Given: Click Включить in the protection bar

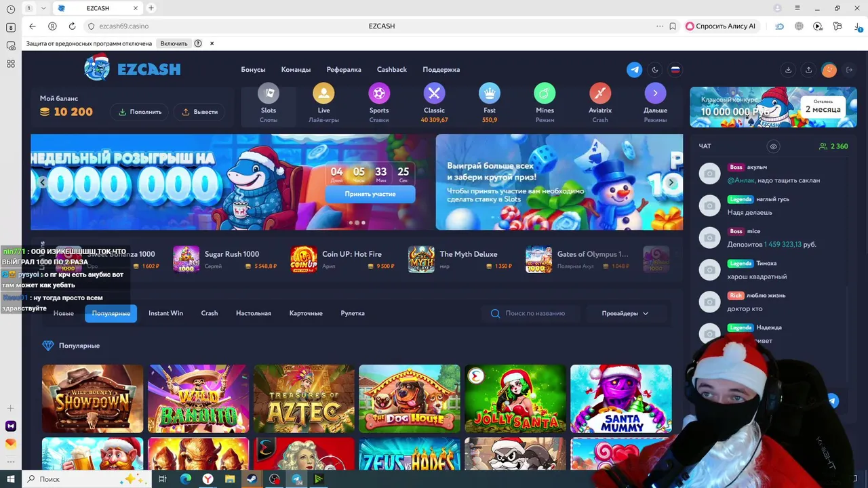Looking at the screenshot, I should (174, 43).
